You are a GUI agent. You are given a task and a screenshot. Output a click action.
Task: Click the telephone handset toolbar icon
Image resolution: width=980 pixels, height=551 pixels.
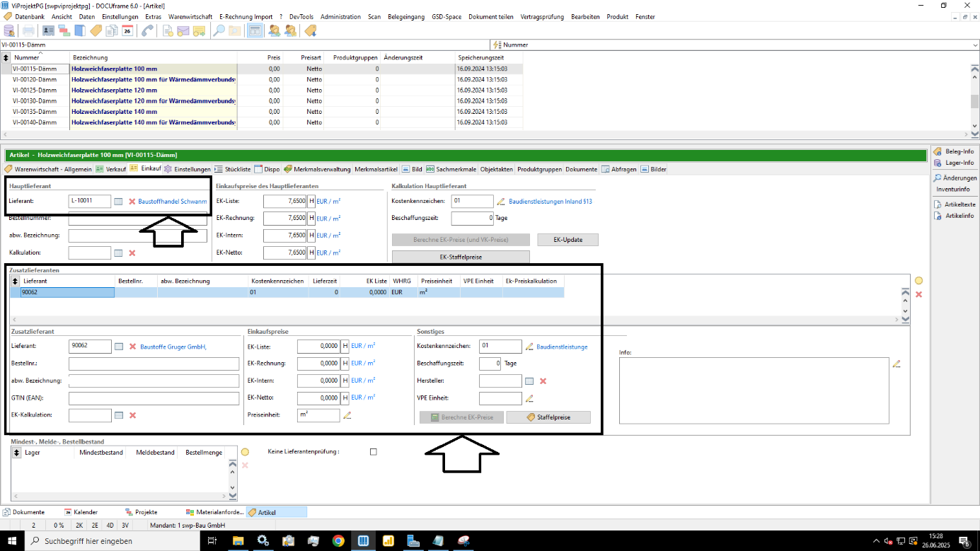click(147, 30)
